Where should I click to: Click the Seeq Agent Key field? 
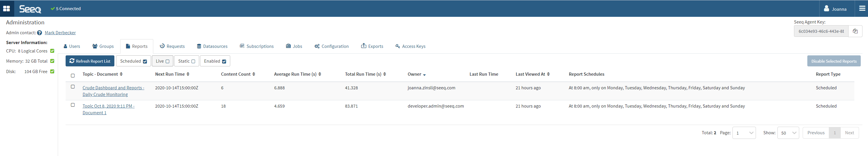821,31
